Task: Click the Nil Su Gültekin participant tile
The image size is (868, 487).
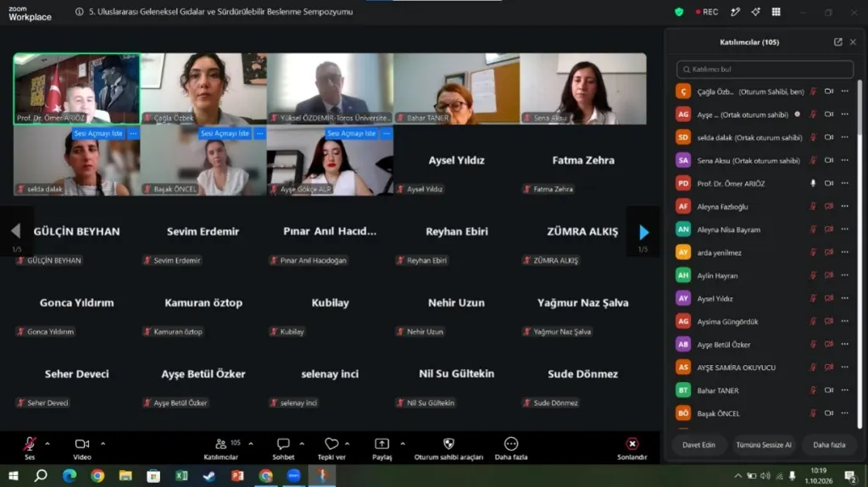Action: click(456, 374)
